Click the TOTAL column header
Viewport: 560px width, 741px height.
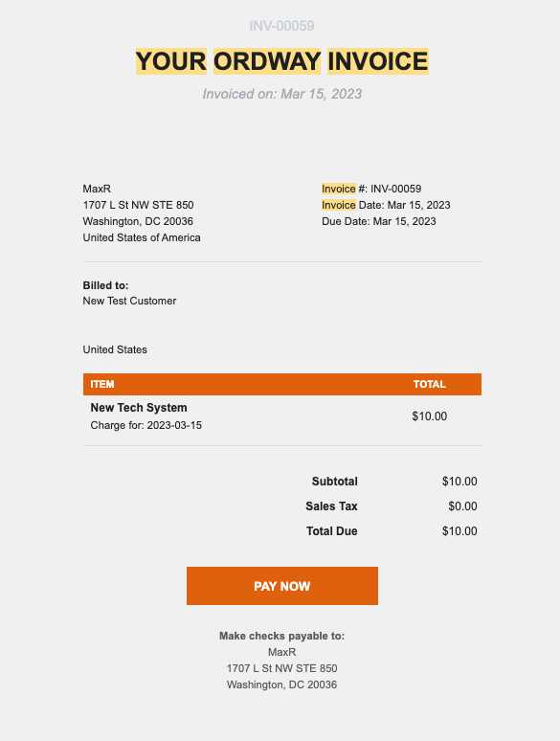(x=430, y=384)
